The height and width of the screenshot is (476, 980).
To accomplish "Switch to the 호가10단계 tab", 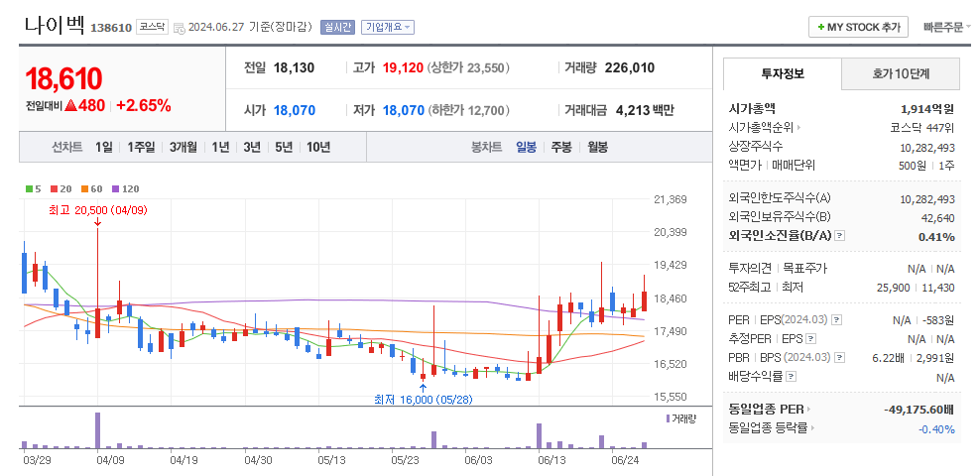I will pos(901,74).
